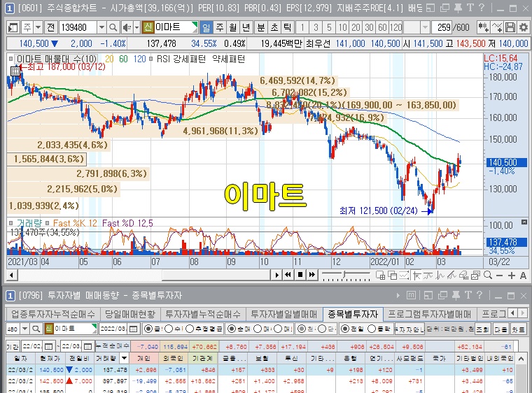Enlarge the chart with the plus icon
This screenshot has height=393, width=532.
pyautogui.click(x=511, y=276)
